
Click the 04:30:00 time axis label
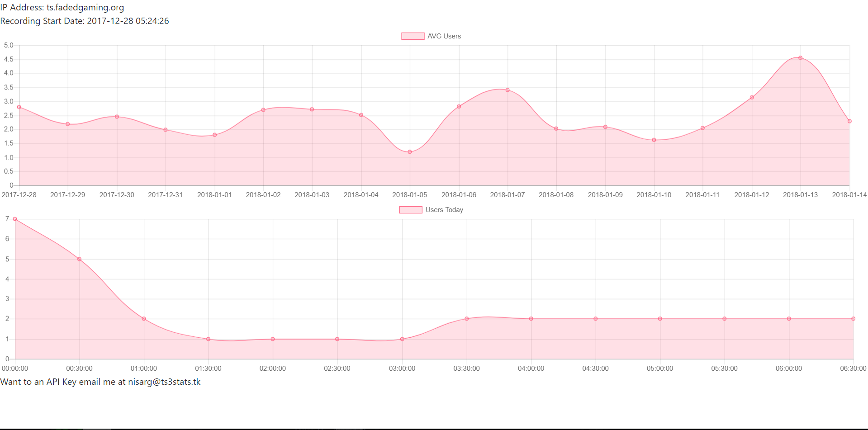coord(595,369)
